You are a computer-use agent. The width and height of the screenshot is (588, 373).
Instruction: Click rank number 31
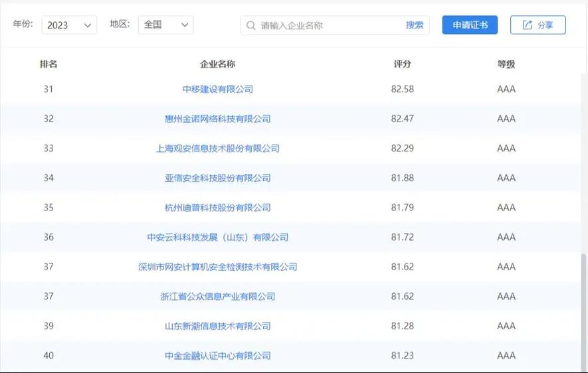(x=49, y=89)
